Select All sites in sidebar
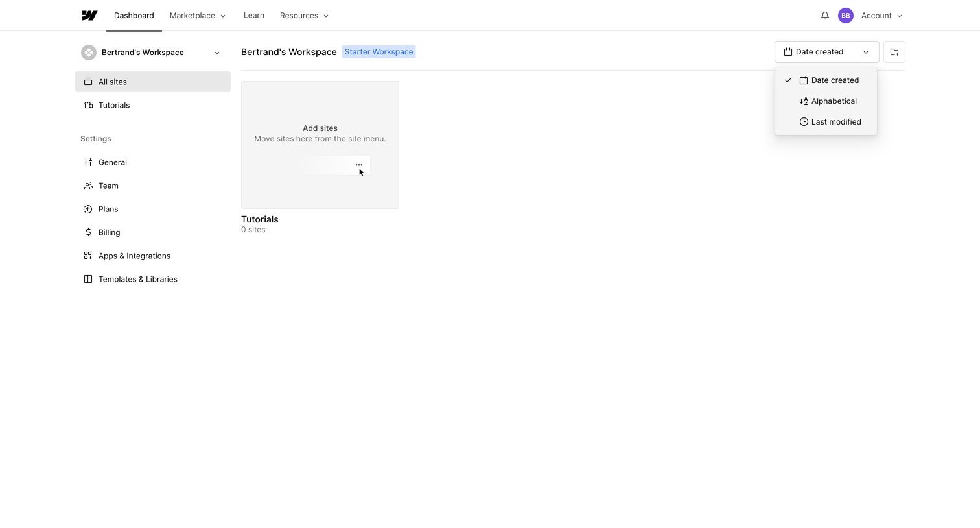 [153, 82]
